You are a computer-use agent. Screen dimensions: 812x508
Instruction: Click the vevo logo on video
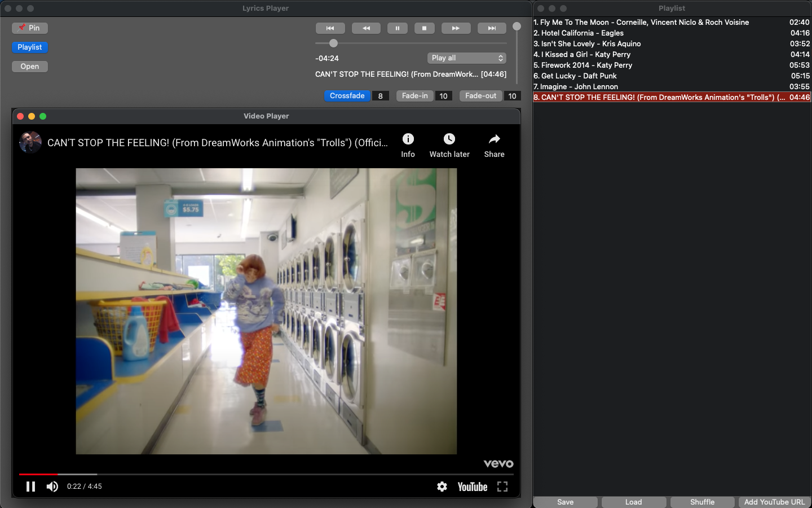click(498, 463)
